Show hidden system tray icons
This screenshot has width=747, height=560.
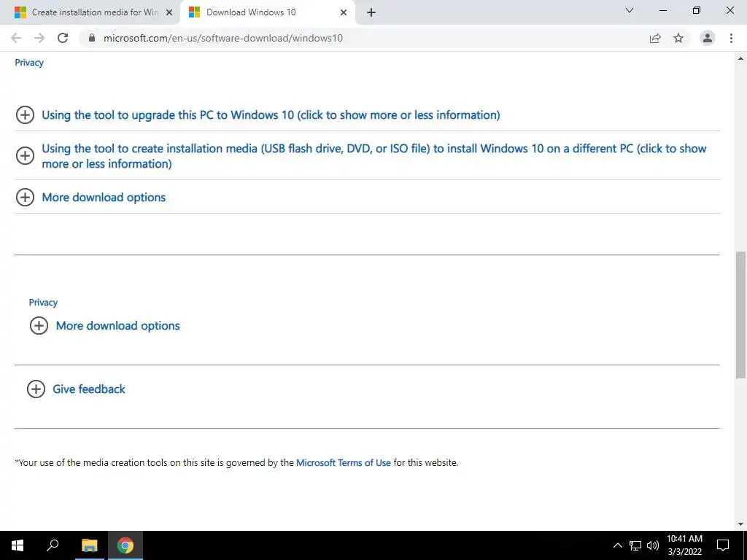[x=617, y=545]
